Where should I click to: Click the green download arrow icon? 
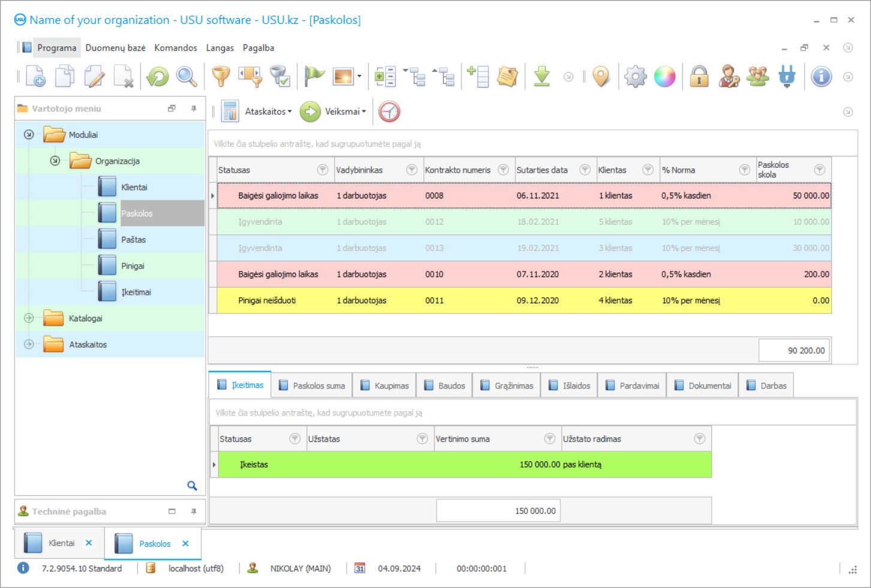coord(542,77)
